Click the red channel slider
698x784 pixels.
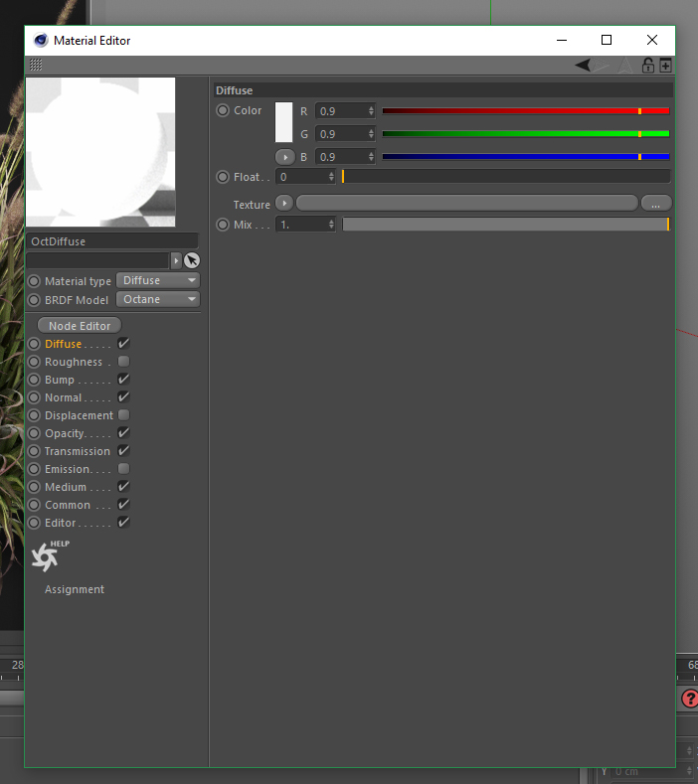point(526,111)
